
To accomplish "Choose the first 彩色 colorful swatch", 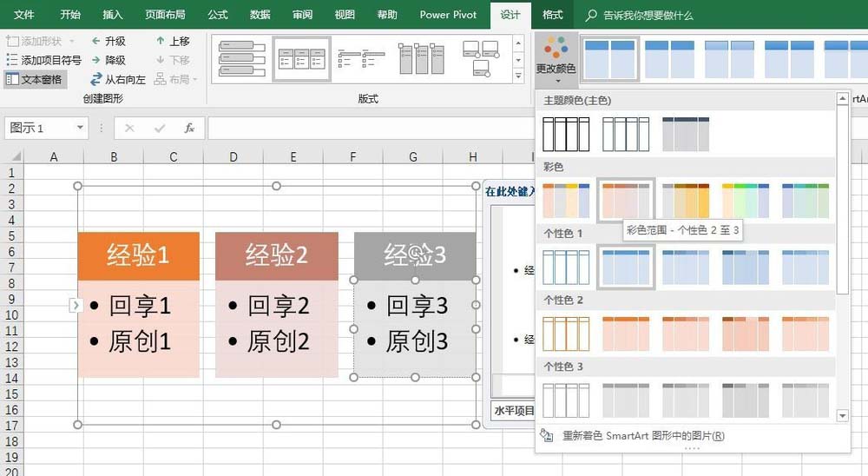I will [x=566, y=200].
